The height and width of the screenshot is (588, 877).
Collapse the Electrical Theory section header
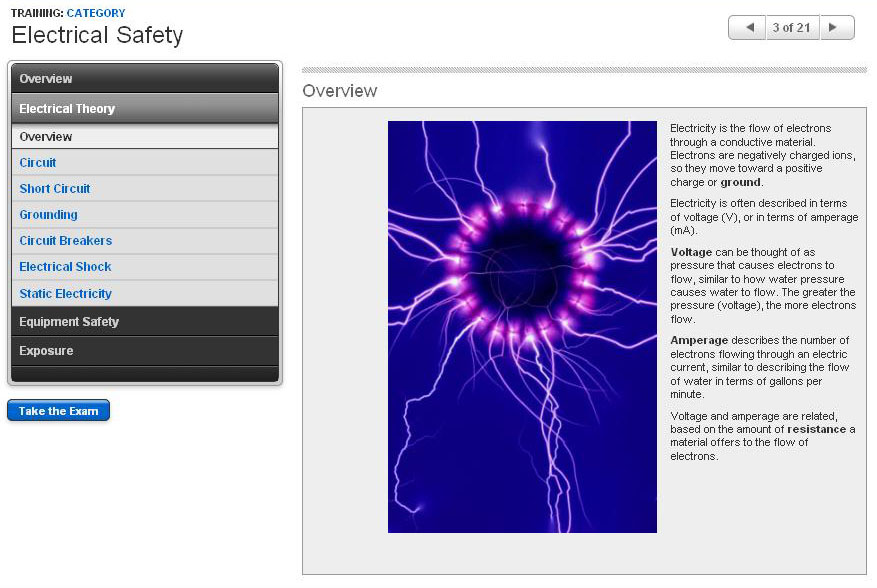pyautogui.click(x=145, y=108)
